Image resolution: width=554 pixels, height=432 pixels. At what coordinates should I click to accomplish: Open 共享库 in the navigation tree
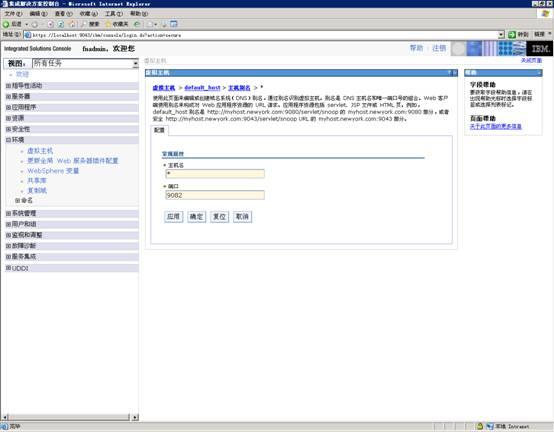[x=37, y=181]
